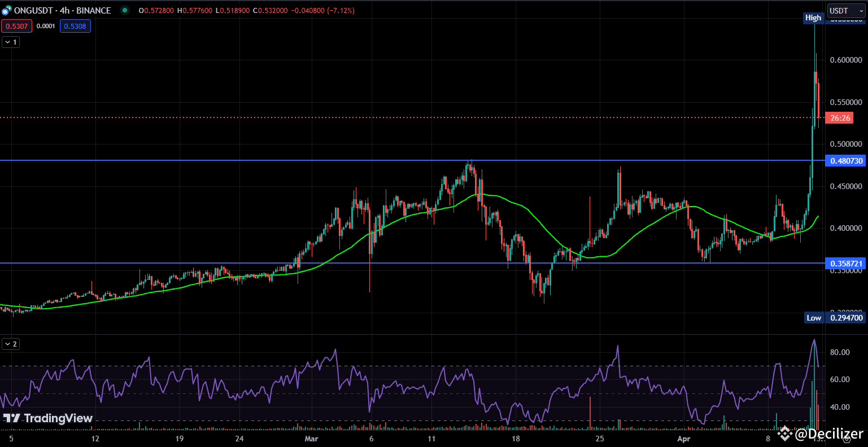Click the Apr label on the time axis

click(x=683, y=439)
